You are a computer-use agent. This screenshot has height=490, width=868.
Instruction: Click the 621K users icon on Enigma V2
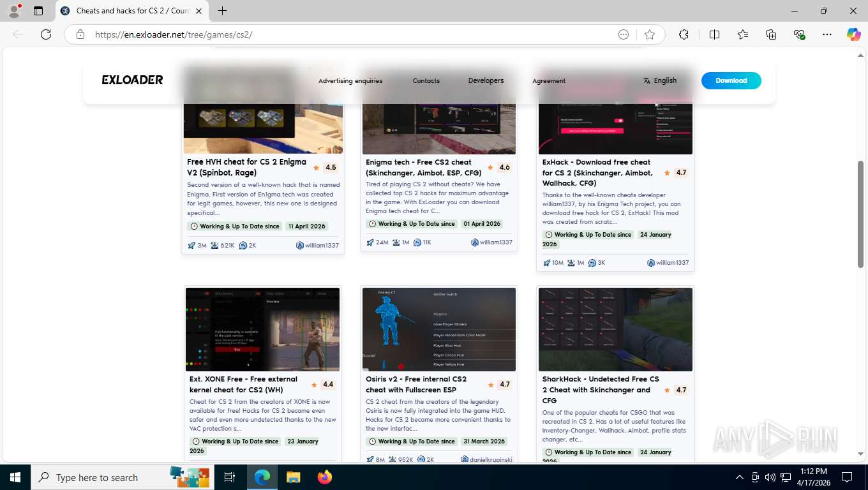coord(214,246)
